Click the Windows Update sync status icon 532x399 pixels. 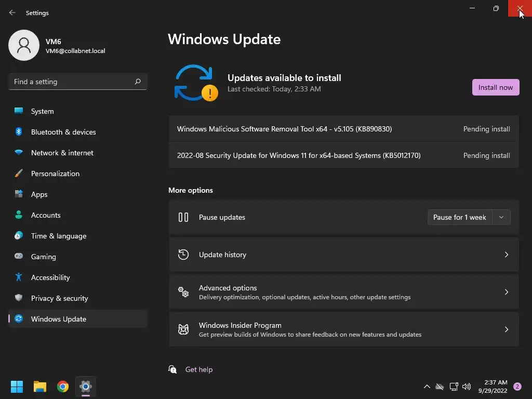(196, 83)
